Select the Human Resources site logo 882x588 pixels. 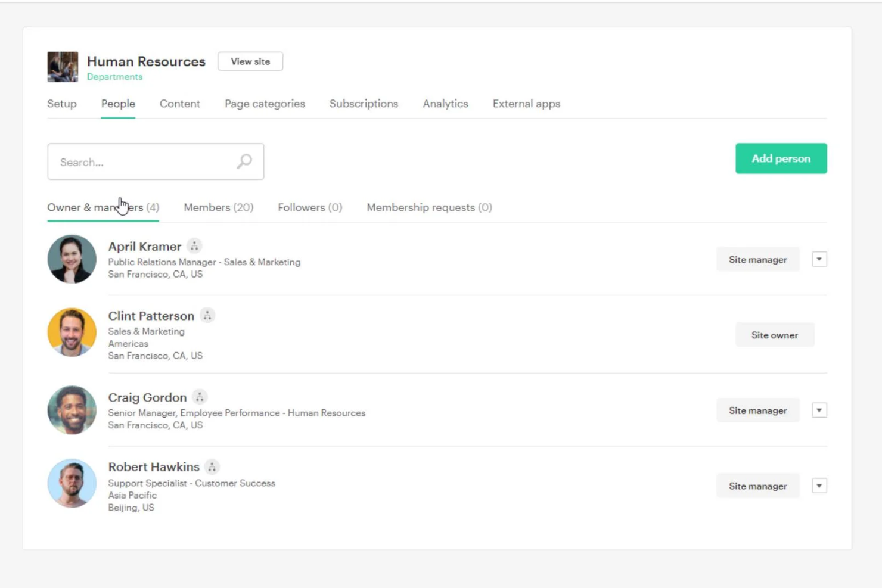click(x=62, y=67)
